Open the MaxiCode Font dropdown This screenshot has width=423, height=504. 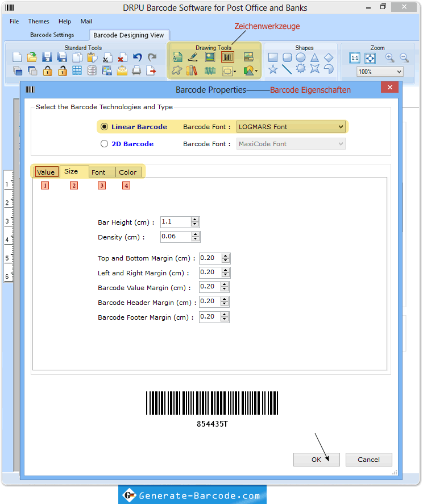(291, 144)
